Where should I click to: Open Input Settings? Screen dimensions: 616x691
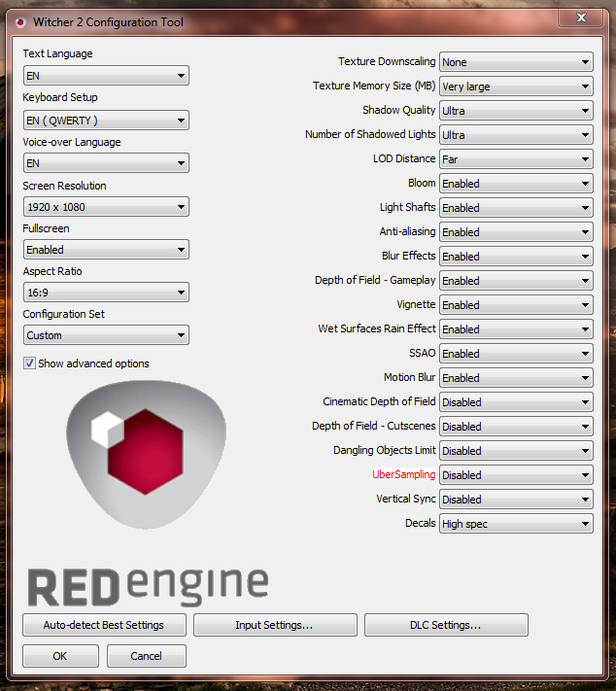click(x=275, y=625)
